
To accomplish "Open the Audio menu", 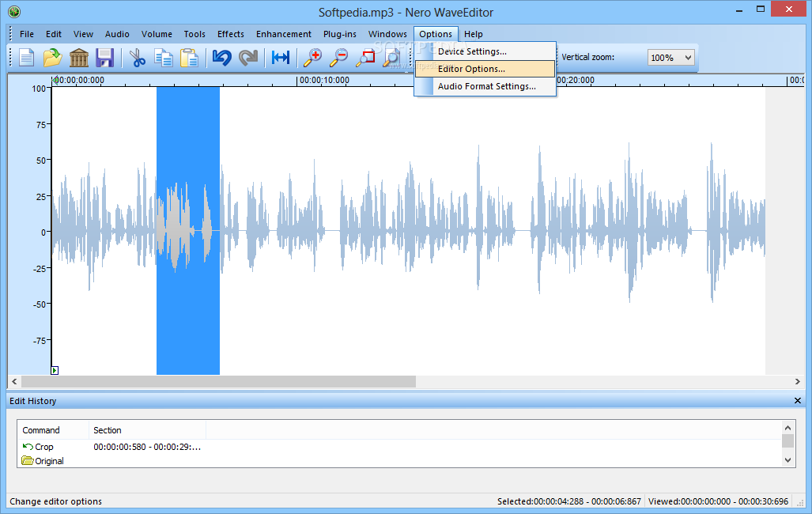I will [x=117, y=34].
